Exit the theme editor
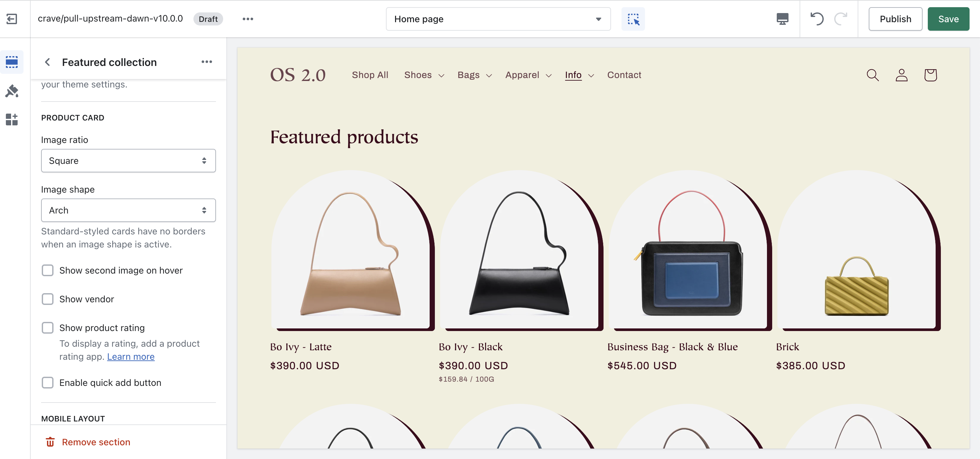Image resolution: width=980 pixels, height=459 pixels. (x=12, y=19)
